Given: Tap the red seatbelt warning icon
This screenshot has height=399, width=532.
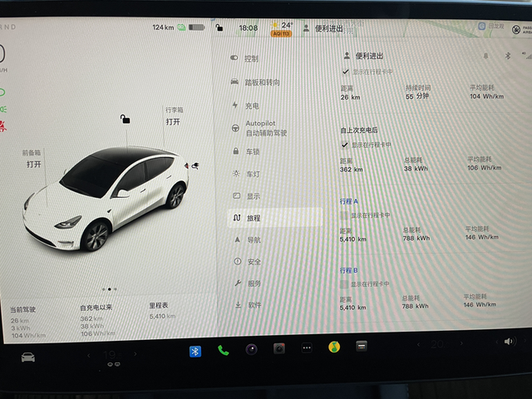Looking at the screenshot, I should pyautogui.click(x=3, y=126).
